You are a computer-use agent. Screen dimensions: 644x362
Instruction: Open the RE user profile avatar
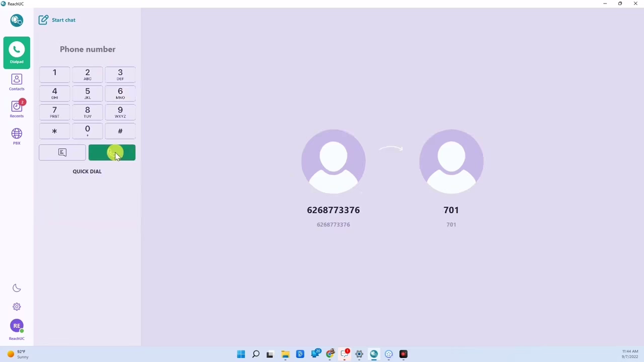point(17,326)
